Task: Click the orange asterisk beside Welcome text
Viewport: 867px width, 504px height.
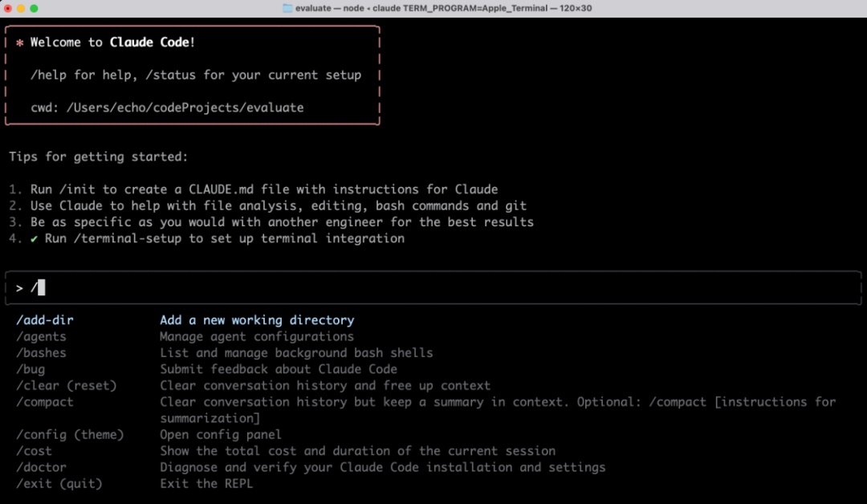Action: click(x=19, y=43)
